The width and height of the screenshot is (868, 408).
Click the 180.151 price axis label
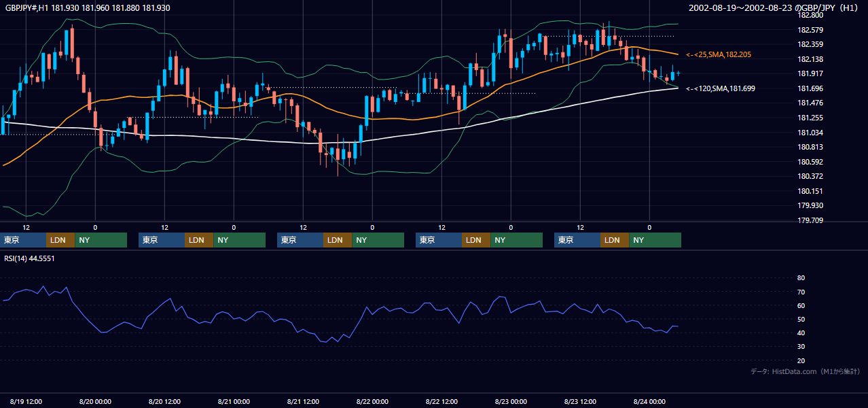[810, 191]
